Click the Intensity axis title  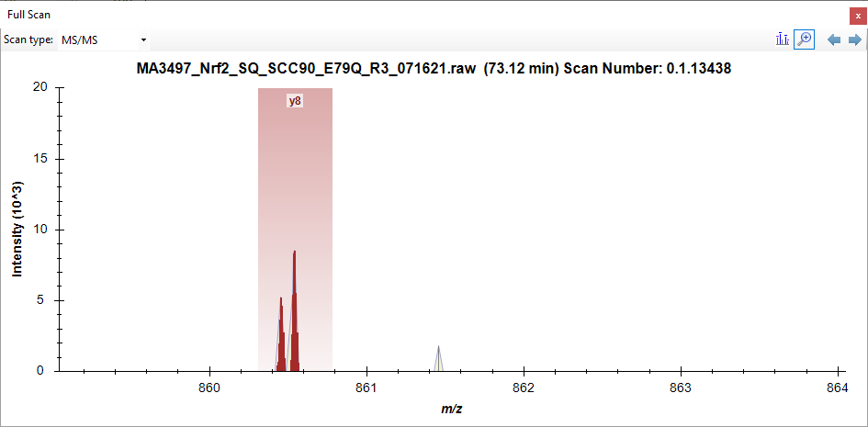17,229
